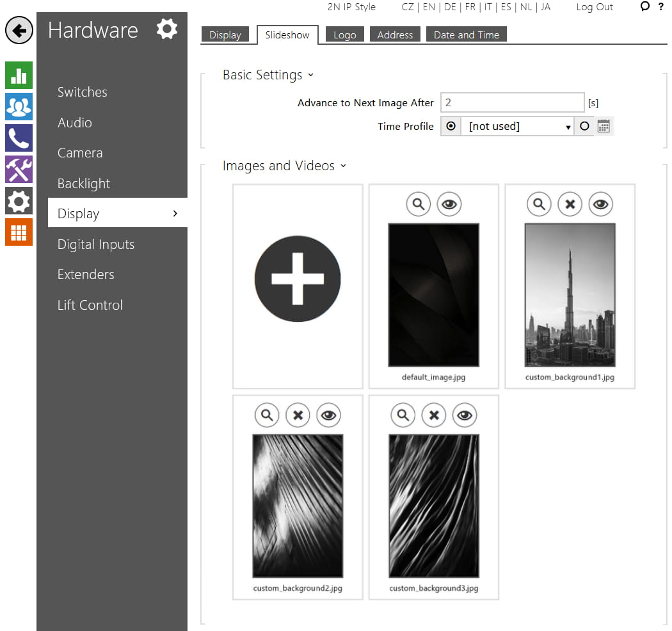Open the orange grid System icon

coord(19,232)
